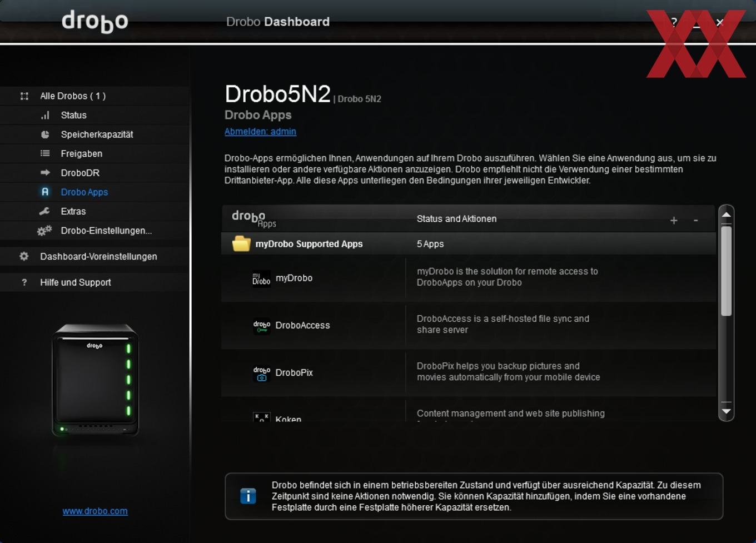Select the DroboPix app name
Screen dimensions: 756x543
(294, 373)
